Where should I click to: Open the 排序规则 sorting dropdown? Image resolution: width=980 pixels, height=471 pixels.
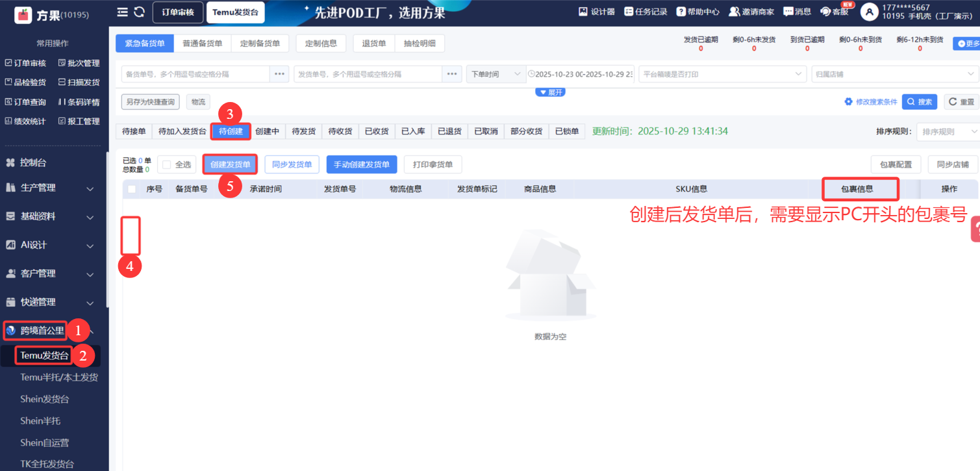(947, 132)
